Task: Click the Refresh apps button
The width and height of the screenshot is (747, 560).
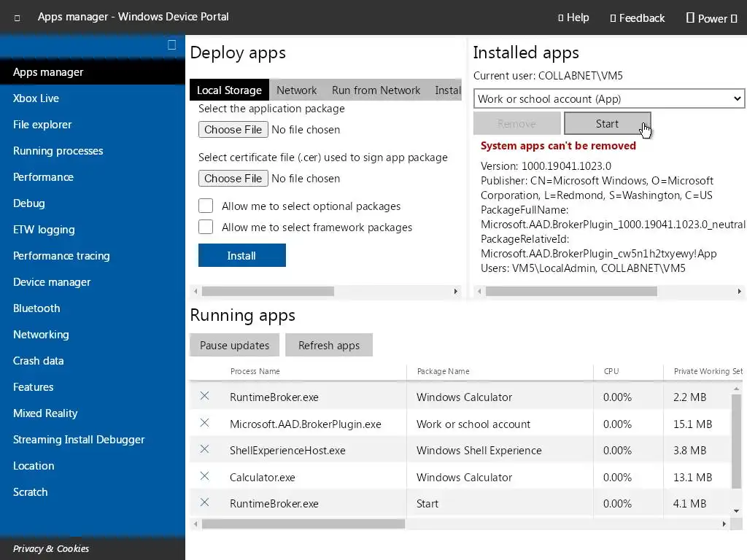Action: click(329, 345)
